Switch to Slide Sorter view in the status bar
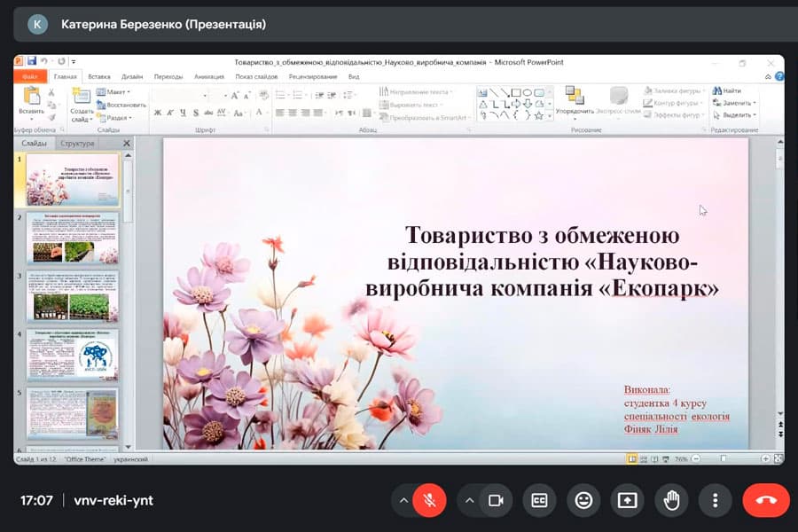Viewport: 798px width, 532px height. [644, 458]
